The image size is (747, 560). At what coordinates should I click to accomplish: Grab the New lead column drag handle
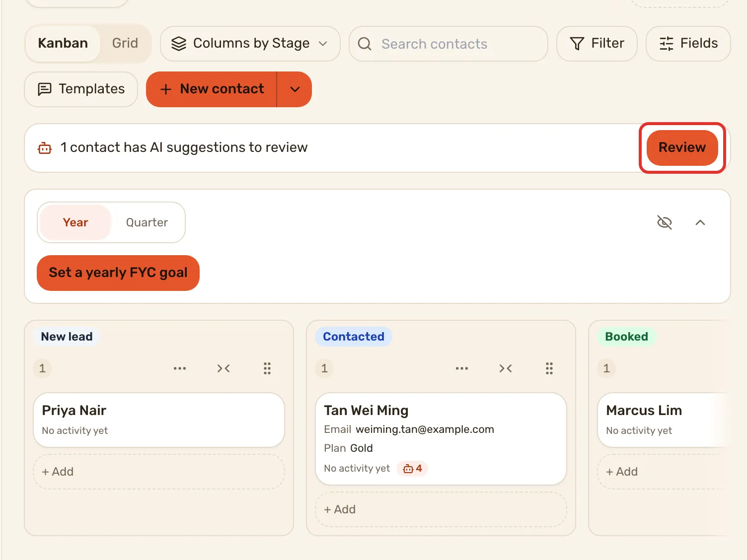(x=267, y=368)
